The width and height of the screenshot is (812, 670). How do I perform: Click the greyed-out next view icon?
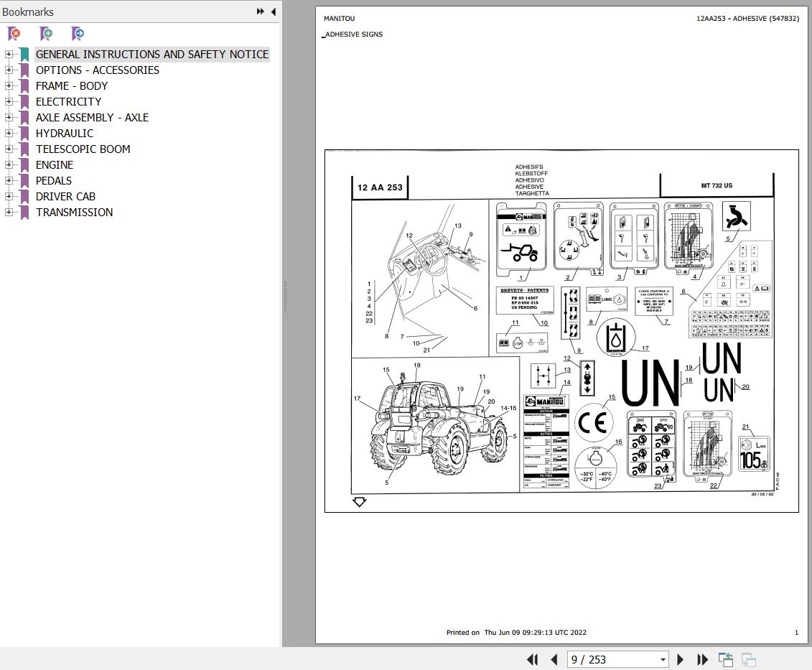(748, 660)
